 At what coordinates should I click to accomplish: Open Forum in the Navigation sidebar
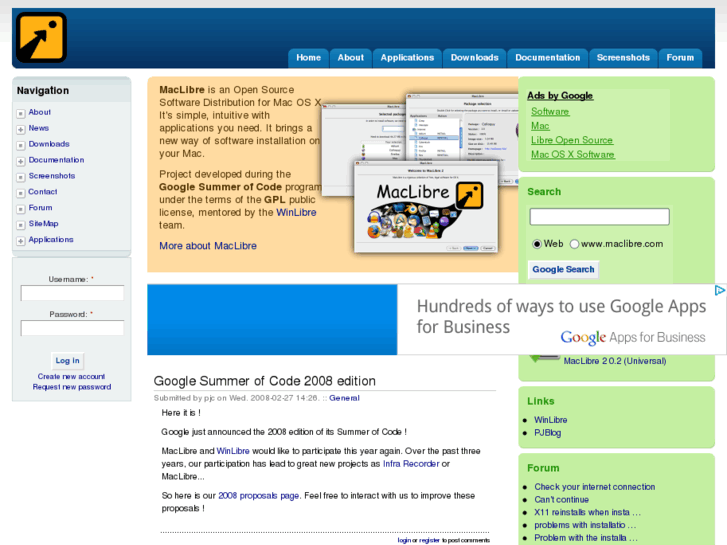40,208
